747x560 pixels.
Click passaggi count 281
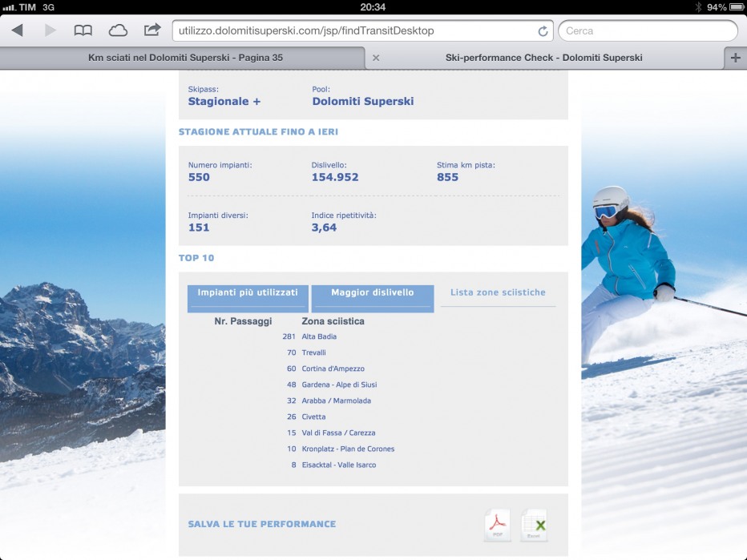289,336
